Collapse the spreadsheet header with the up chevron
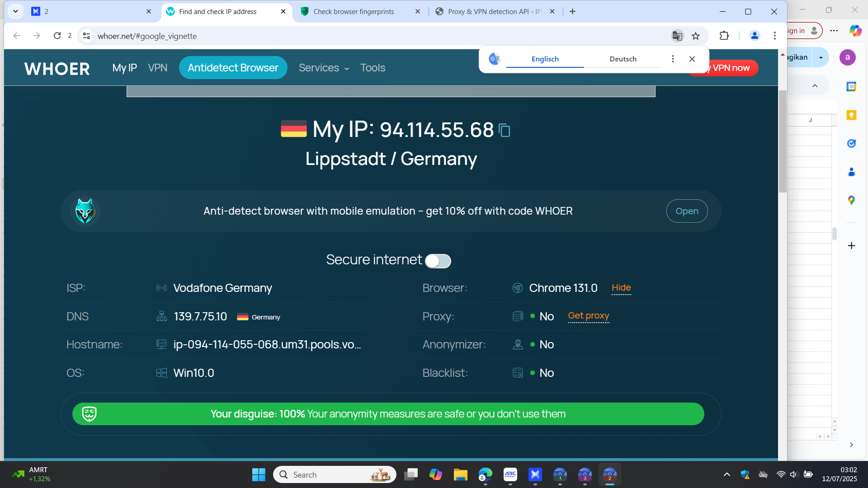This screenshot has height=488, width=868. (x=815, y=86)
